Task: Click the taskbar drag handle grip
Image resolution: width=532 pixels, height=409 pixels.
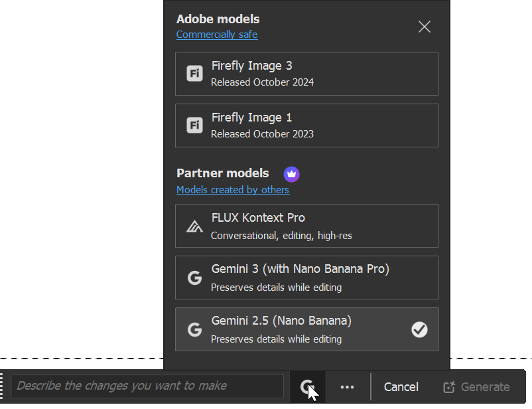Action: tap(3, 386)
